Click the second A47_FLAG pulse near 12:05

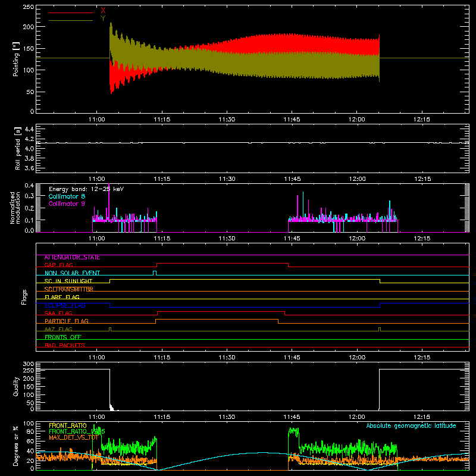pyautogui.click(x=380, y=329)
